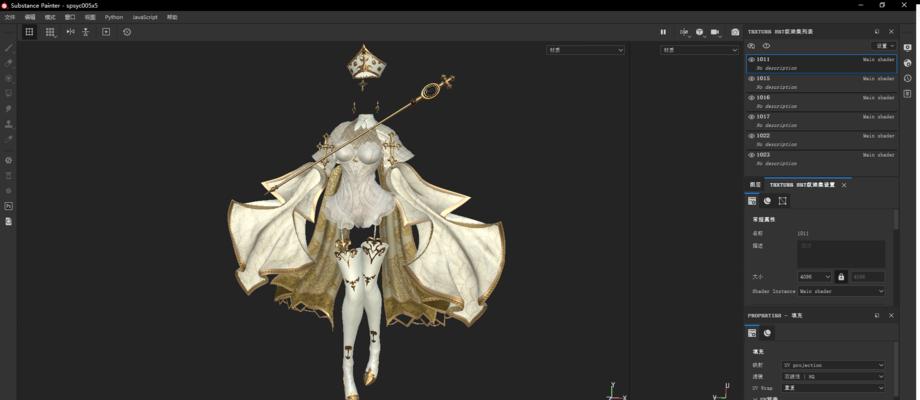Image resolution: width=920 pixels, height=400 pixels.
Task: Take a viewport screenshot with camera icon
Action: point(735,32)
